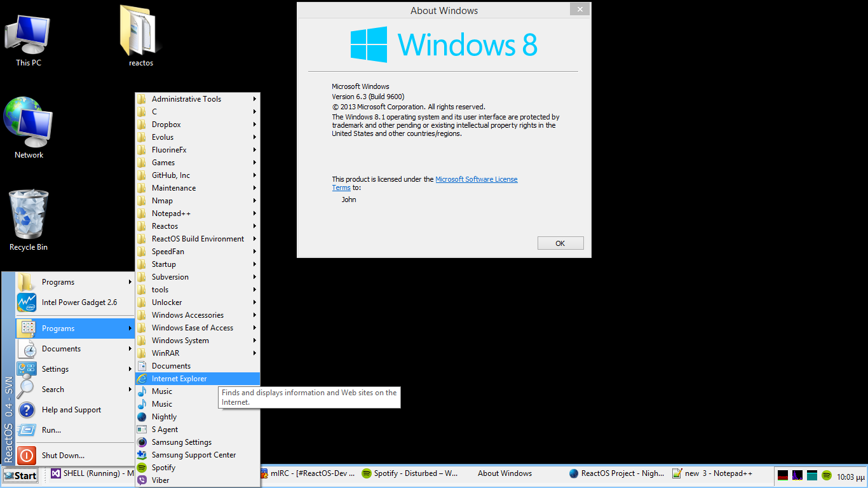
Task: Expand the Subversion folder arrow
Action: click(255, 277)
